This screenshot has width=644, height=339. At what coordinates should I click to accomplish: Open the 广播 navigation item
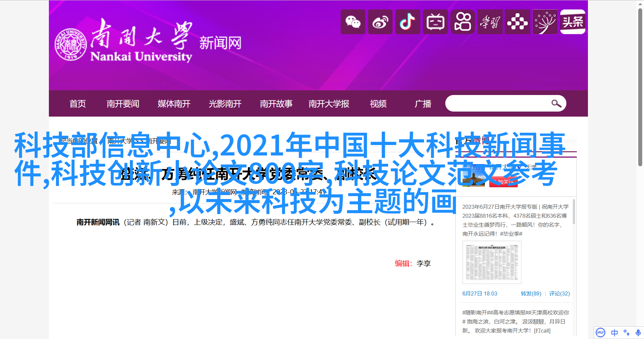click(423, 104)
